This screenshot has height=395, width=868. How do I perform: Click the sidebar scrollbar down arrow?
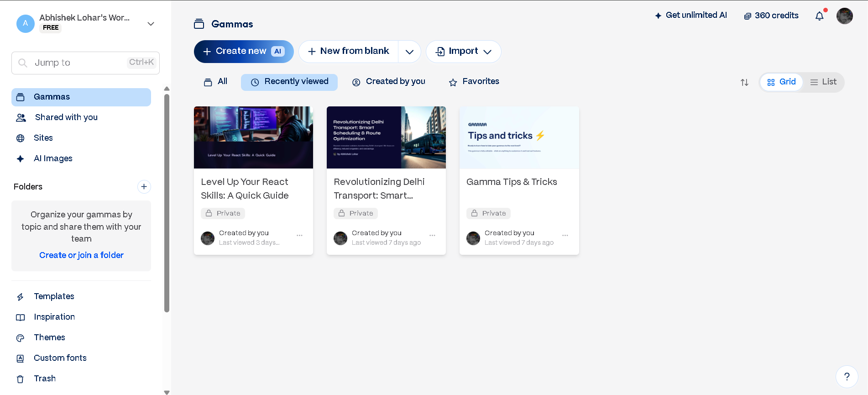click(x=167, y=392)
